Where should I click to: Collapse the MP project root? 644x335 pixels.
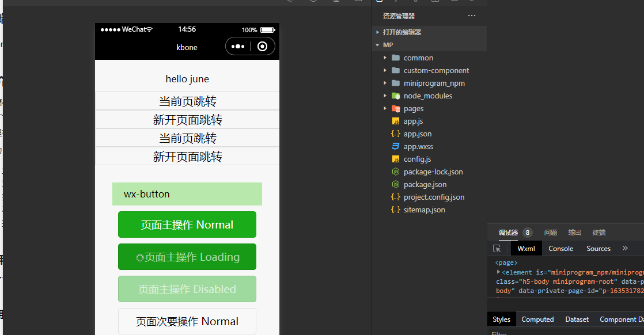[x=377, y=45]
